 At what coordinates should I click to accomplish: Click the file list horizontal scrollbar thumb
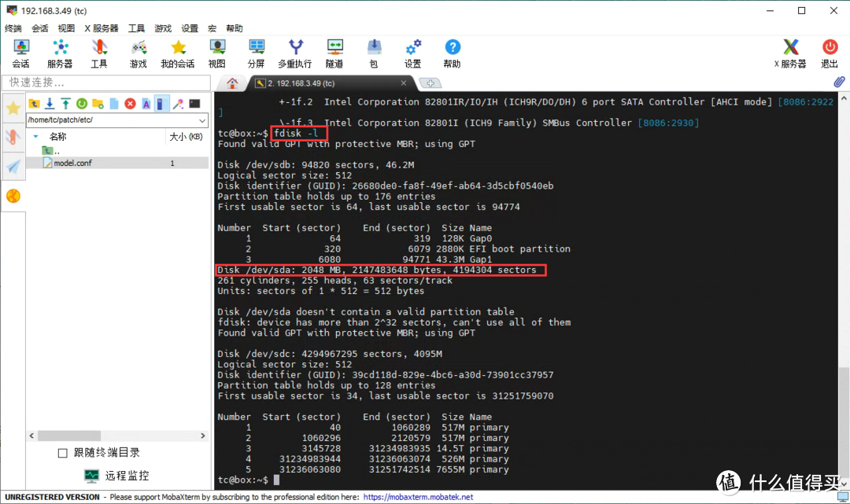click(68, 436)
